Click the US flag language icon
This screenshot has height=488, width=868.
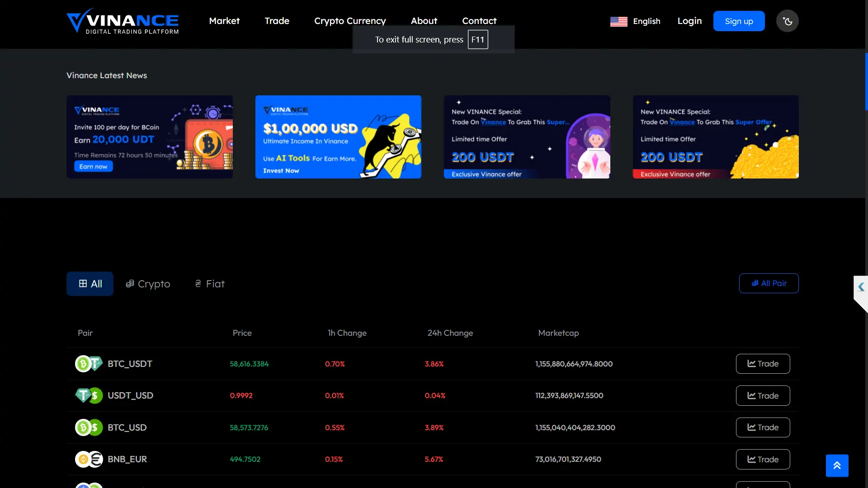click(618, 21)
